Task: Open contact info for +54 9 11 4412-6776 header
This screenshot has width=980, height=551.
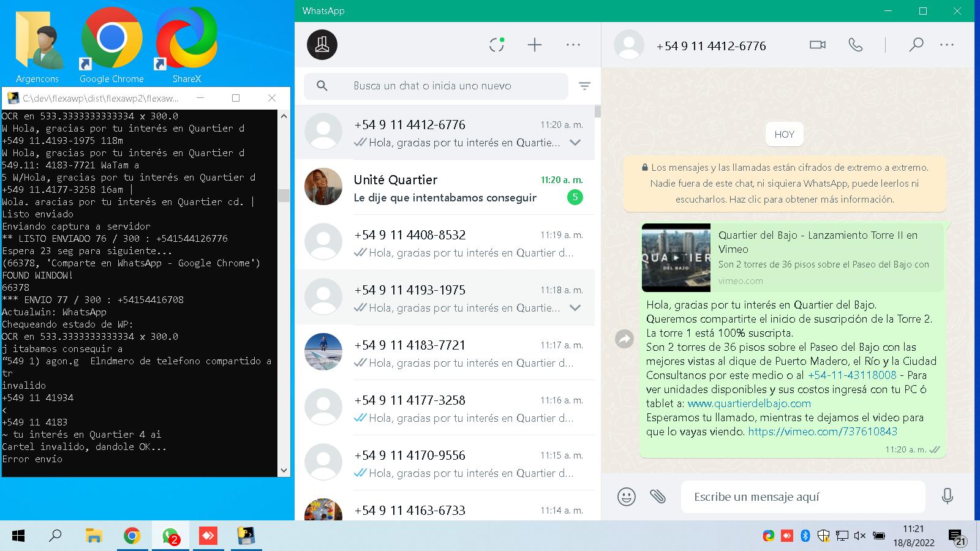Action: [711, 46]
